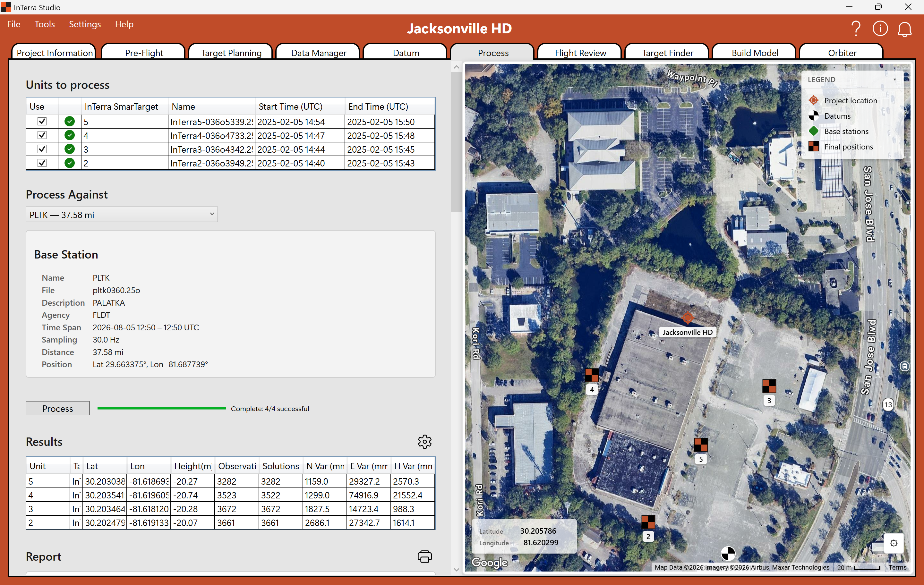Open the map Terms link

point(897,567)
